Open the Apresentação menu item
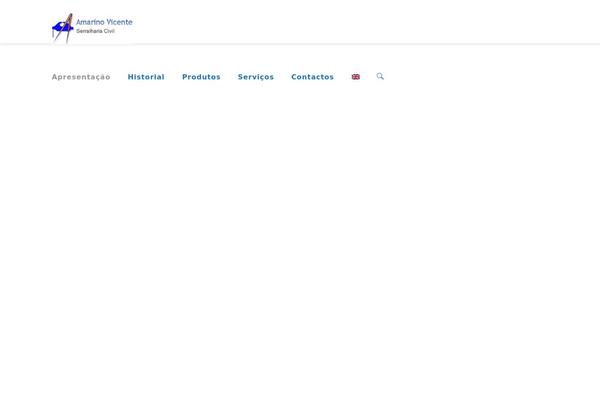The height and width of the screenshot is (400, 600). tap(81, 77)
